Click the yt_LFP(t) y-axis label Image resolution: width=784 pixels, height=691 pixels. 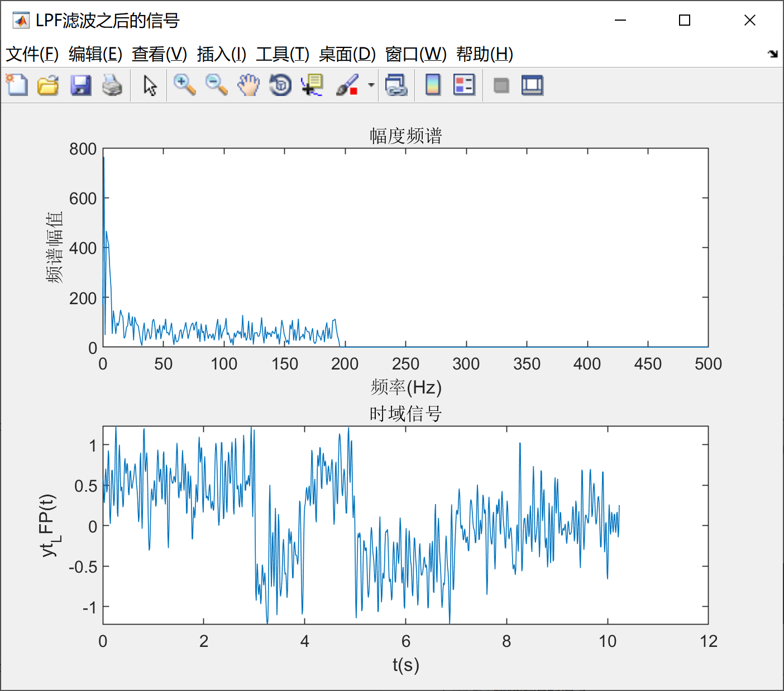pyautogui.click(x=49, y=525)
